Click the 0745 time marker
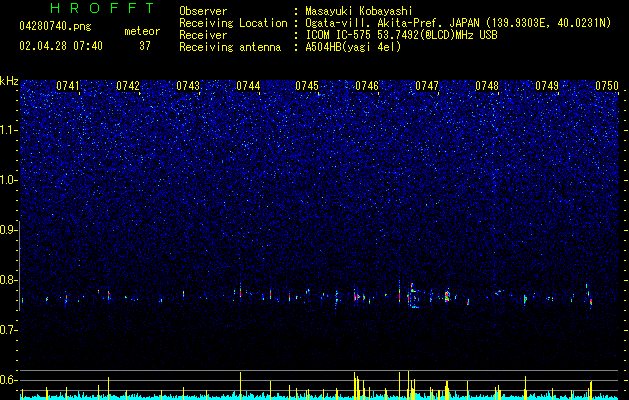629x400 pixels. coord(307,86)
